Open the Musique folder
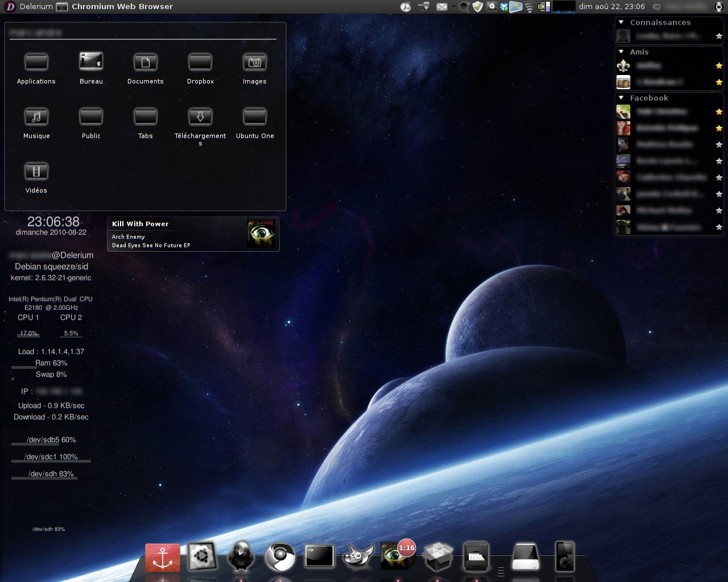Image resolution: width=728 pixels, height=582 pixels. coord(36,123)
